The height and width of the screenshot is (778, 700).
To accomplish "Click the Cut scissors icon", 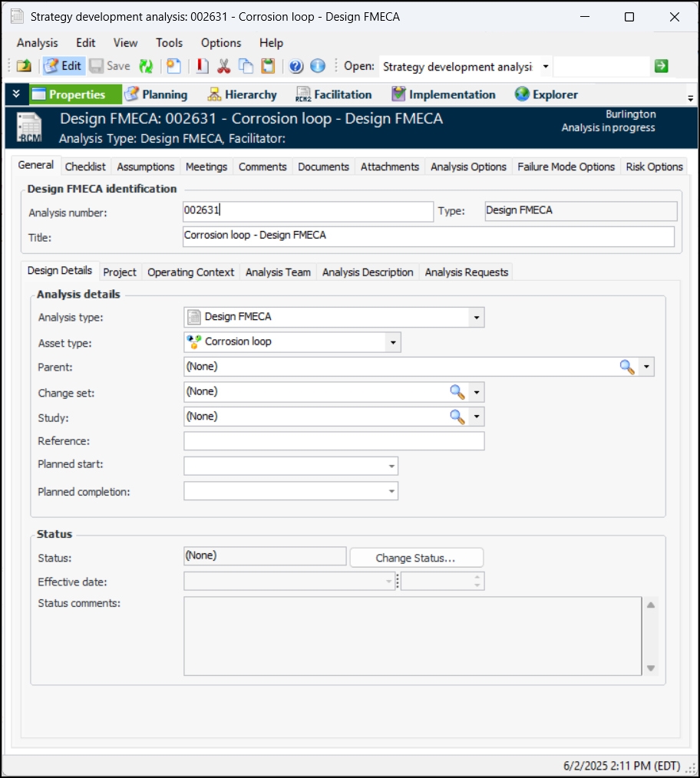I will (224, 67).
